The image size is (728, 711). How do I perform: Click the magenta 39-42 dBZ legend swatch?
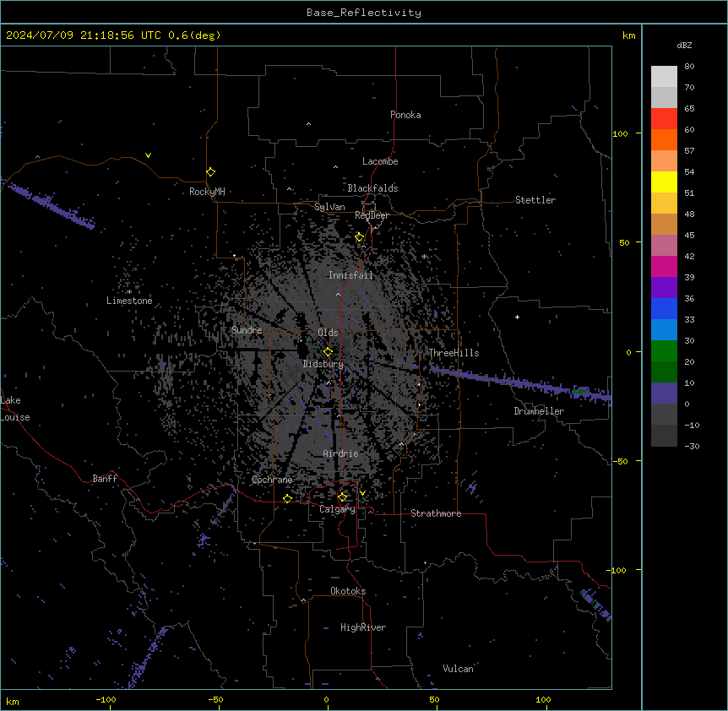[x=664, y=266]
